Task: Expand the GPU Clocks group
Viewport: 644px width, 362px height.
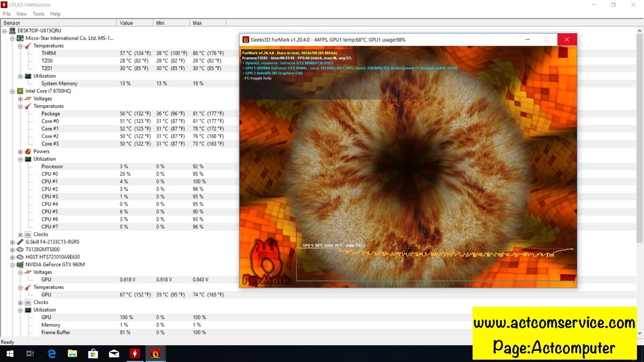Action: coord(20,302)
